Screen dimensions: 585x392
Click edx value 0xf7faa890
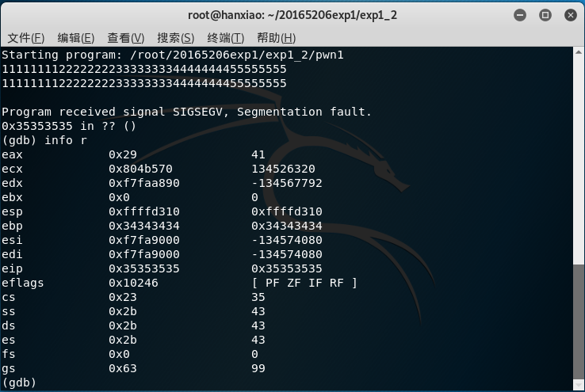(144, 183)
